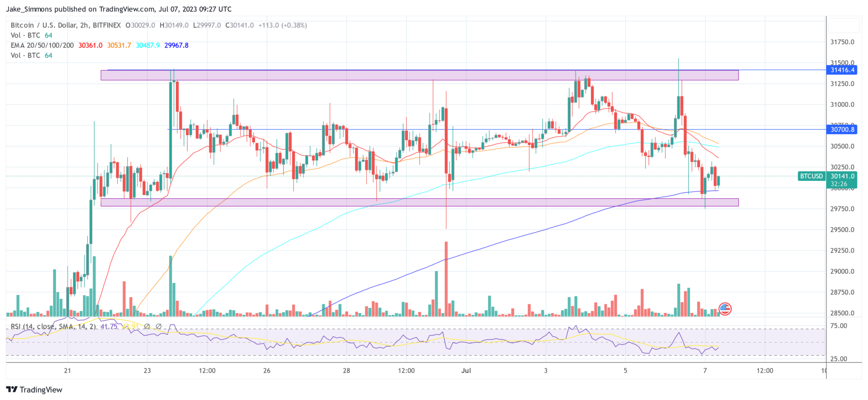Click the 30250.0 price axis label
Viewport: 868px width, 400px height.
click(842, 167)
